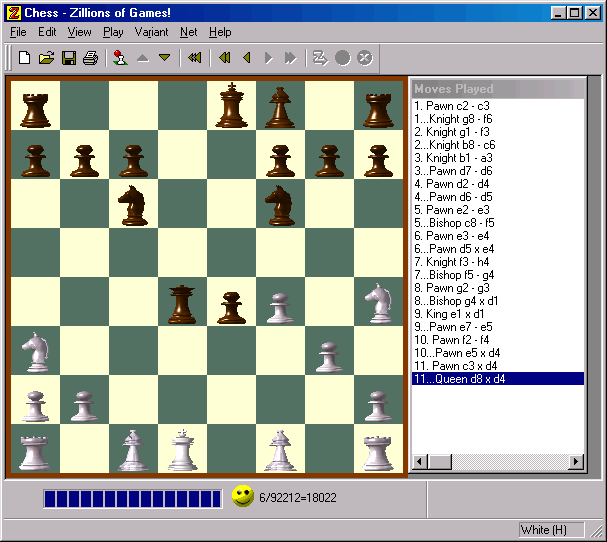This screenshot has width=607, height=542.
Task: Rewind to start of game
Action: (x=194, y=58)
